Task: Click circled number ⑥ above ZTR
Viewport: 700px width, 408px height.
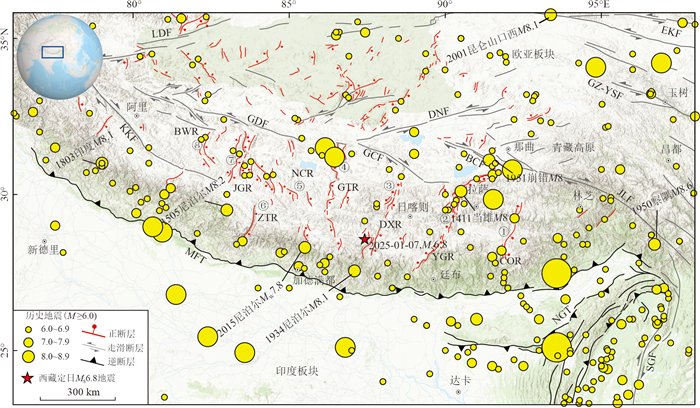Action: [263, 206]
